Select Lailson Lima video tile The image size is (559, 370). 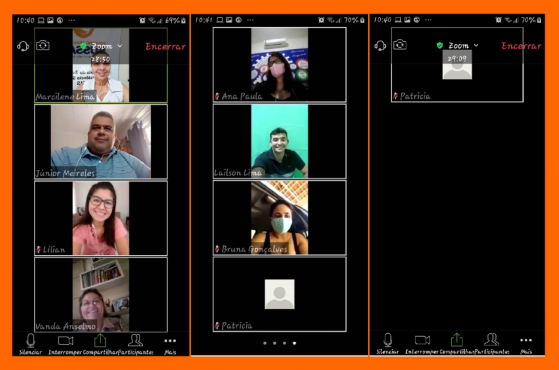point(280,141)
